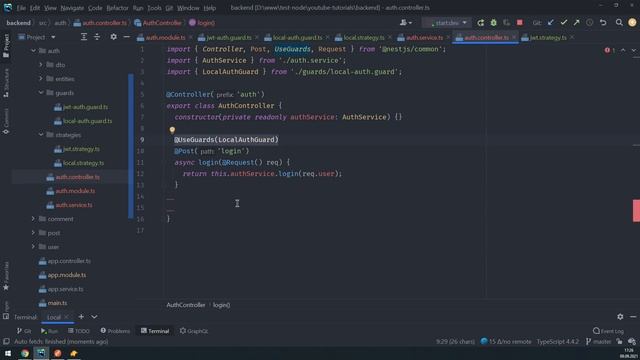Click the rerun 'start:dev' toolbar icon
This screenshot has width=640, height=360.
pyautogui.click(x=480, y=23)
